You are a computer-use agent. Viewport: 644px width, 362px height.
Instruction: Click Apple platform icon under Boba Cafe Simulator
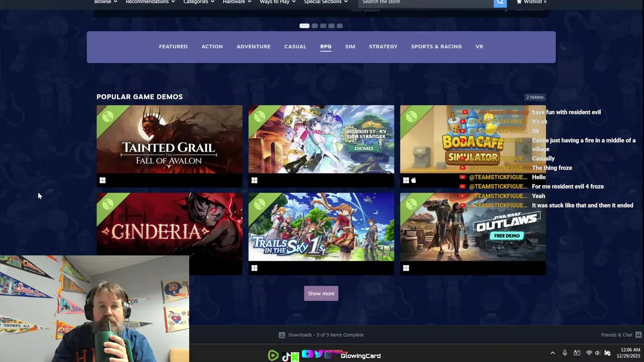tap(414, 180)
